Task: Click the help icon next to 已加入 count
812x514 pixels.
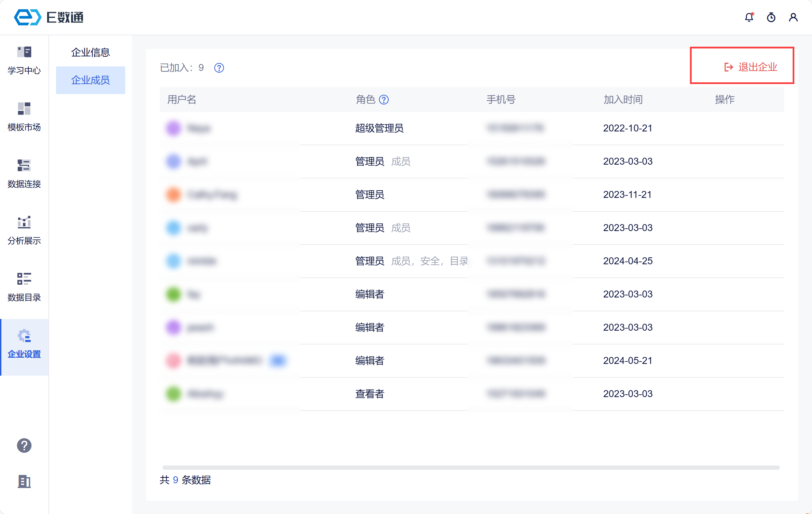Action: [x=219, y=68]
